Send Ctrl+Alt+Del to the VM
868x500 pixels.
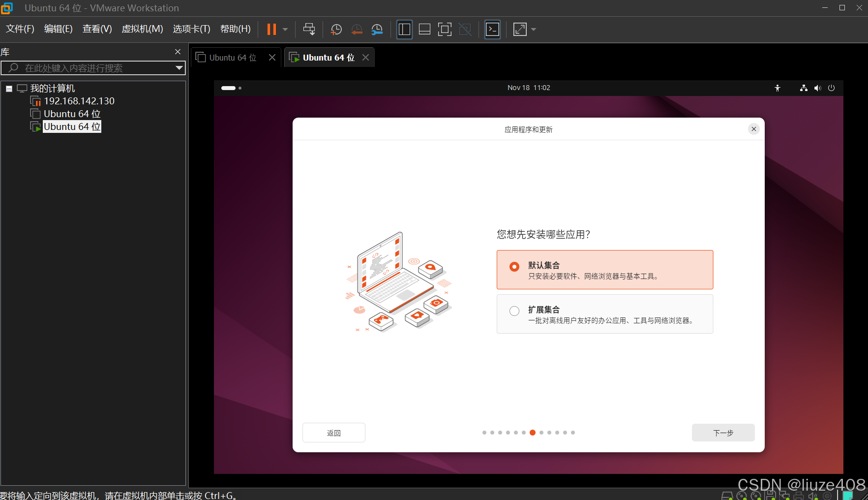pos(309,30)
